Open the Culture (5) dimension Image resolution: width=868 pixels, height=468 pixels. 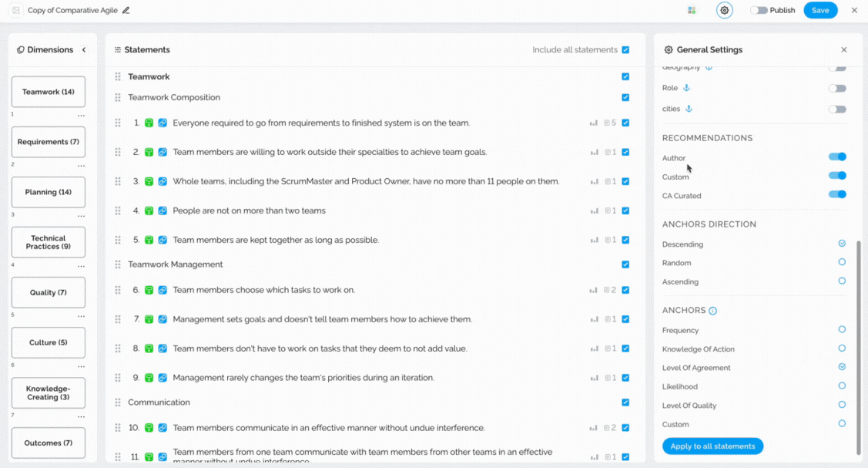49,342
